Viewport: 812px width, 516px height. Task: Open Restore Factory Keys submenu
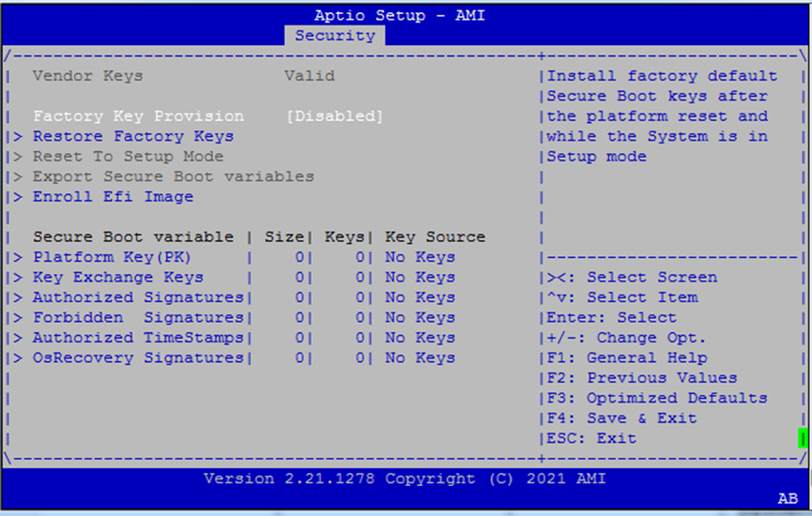(133, 136)
